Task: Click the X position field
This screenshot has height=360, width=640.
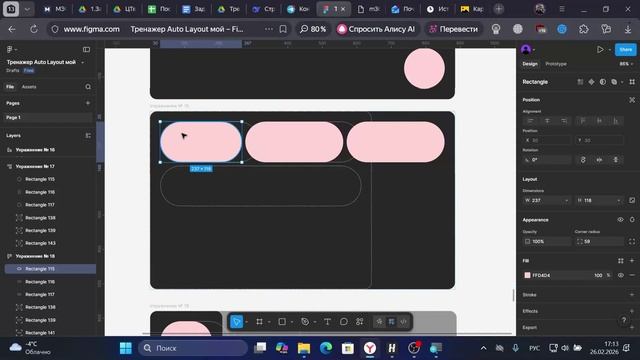Action: click(547, 140)
